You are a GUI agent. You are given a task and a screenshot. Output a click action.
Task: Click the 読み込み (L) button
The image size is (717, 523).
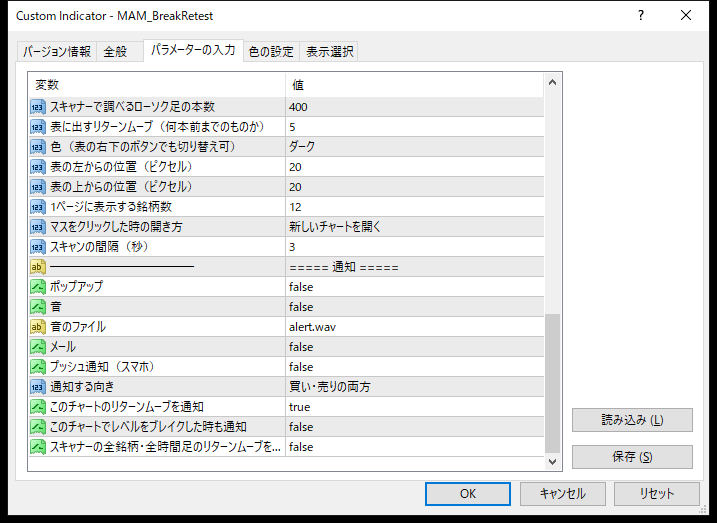[632, 420]
